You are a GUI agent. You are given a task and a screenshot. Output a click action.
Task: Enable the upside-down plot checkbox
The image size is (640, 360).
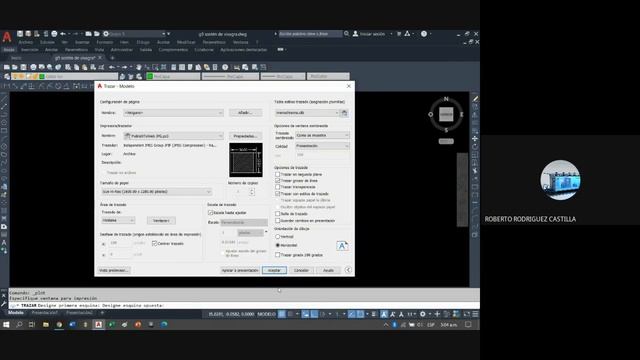[278, 255]
